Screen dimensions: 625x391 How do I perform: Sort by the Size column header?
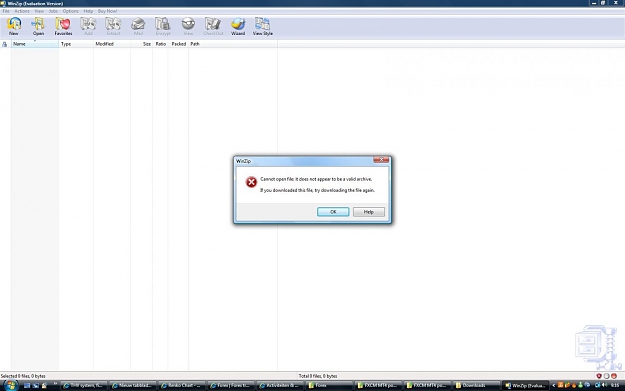[x=142, y=44]
